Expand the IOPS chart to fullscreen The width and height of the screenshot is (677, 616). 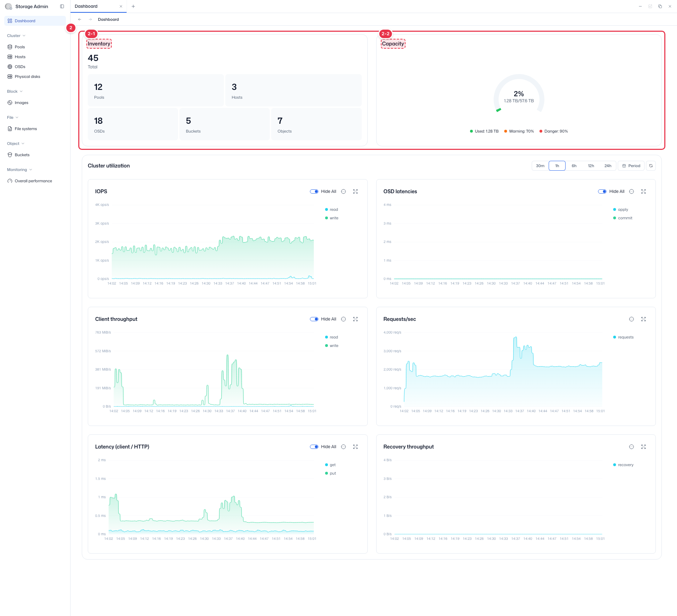pos(355,191)
